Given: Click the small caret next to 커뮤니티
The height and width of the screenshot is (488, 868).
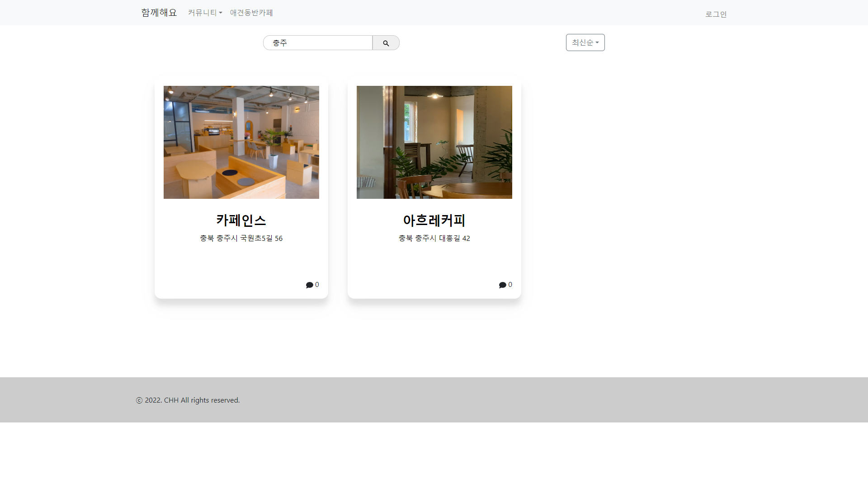Looking at the screenshot, I should click(x=221, y=13).
